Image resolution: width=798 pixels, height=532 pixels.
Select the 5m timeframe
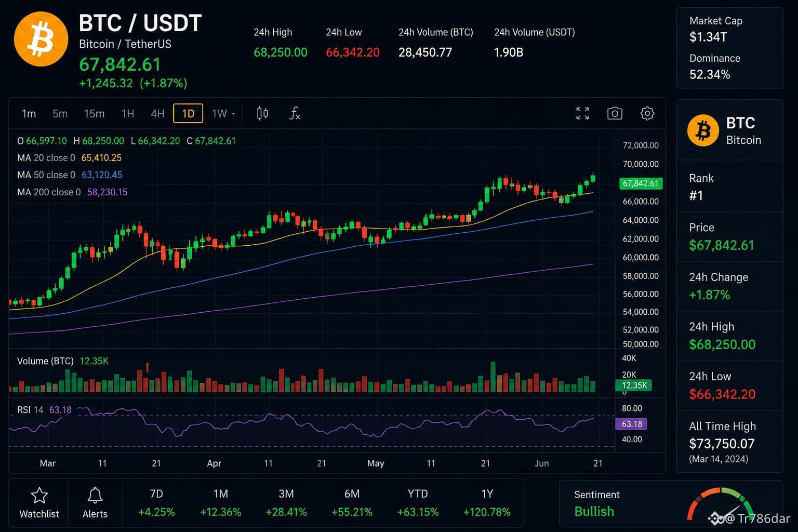pyautogui.click(x=60, y=113)
